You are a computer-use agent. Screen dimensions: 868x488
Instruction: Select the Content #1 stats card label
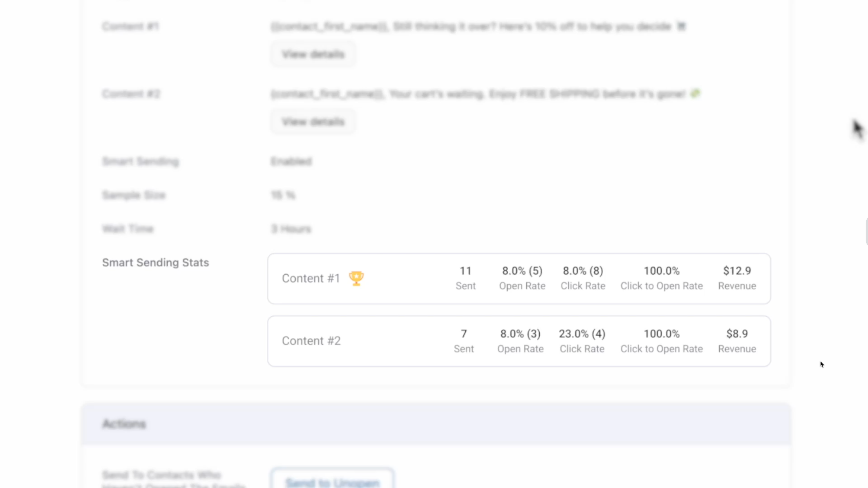[311, 278]
